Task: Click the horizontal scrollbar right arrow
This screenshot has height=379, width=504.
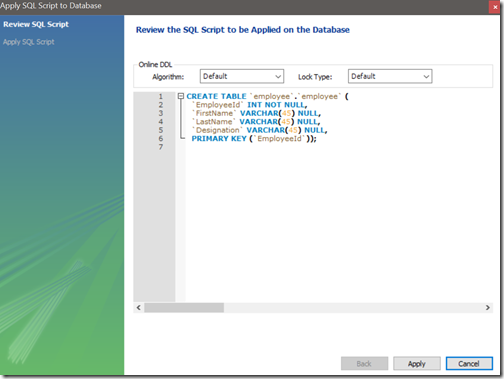Action: (488, 307)
